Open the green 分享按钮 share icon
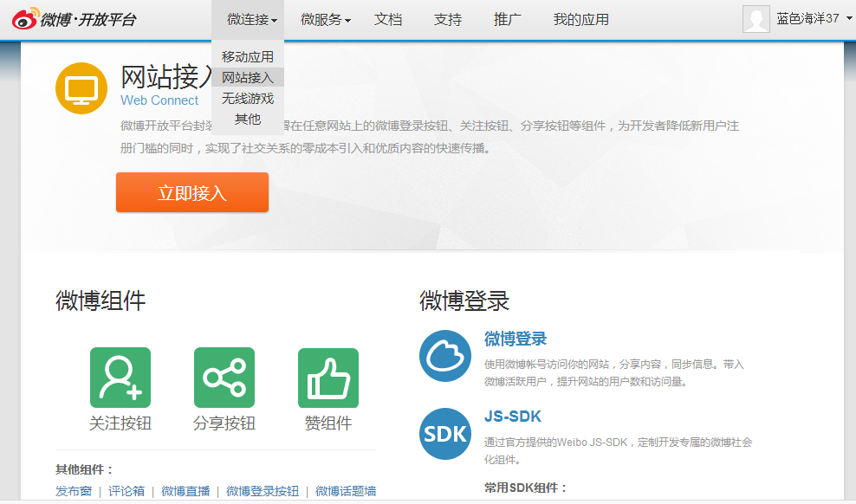The image size is (856, 504). pos(224,378)
